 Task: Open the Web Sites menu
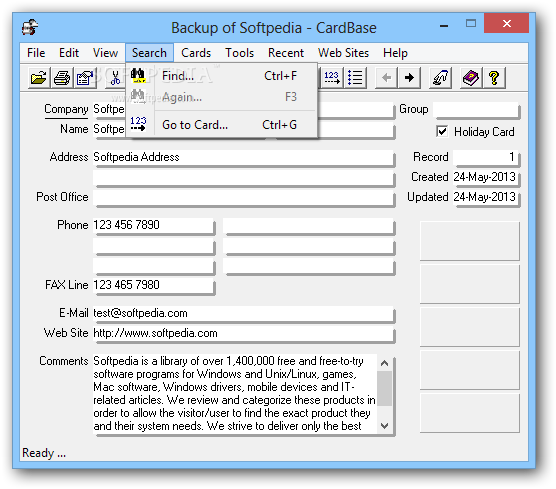pyautogui.click(x=343, y=53)
